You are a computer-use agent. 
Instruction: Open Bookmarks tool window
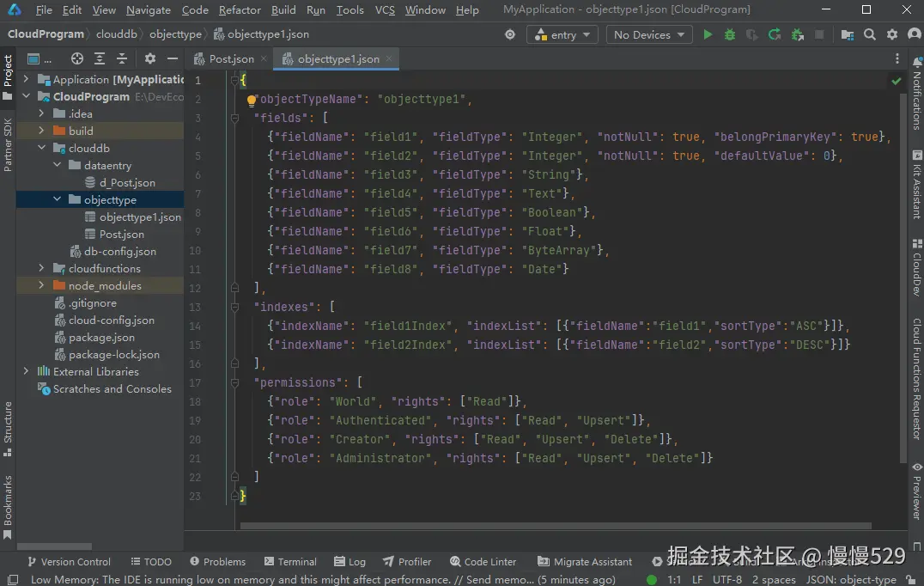point(8,507)
